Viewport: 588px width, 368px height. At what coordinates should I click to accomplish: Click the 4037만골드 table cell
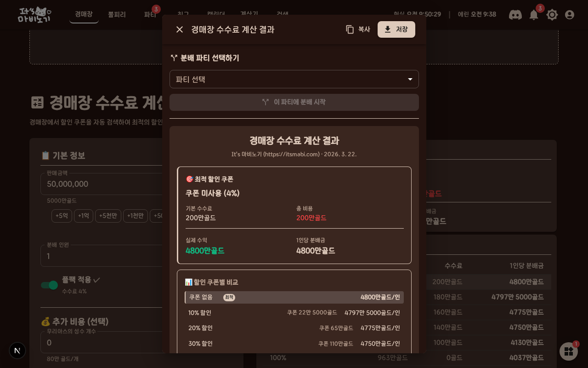(526, 358)
